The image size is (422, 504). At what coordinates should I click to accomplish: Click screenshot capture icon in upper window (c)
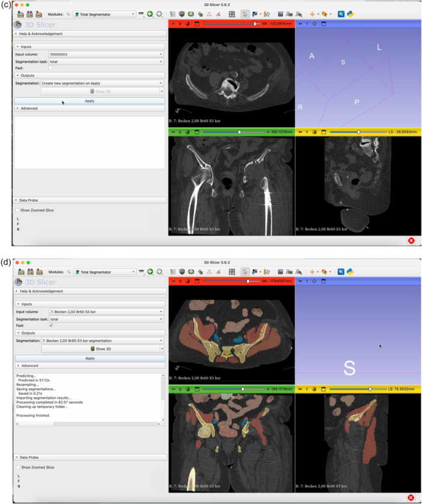(x=280, y=14)
